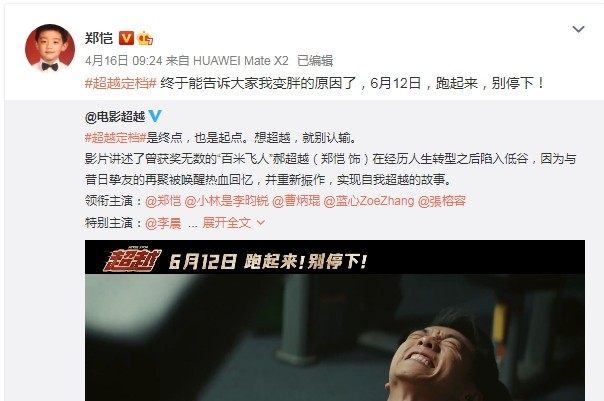Open the @小林是李昀锐 mention

point(226,201)
